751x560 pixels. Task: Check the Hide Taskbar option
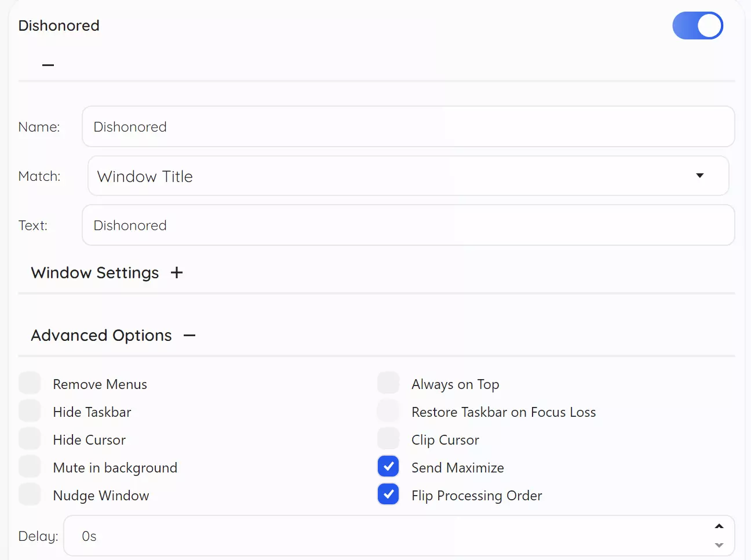tap(30, 411)
